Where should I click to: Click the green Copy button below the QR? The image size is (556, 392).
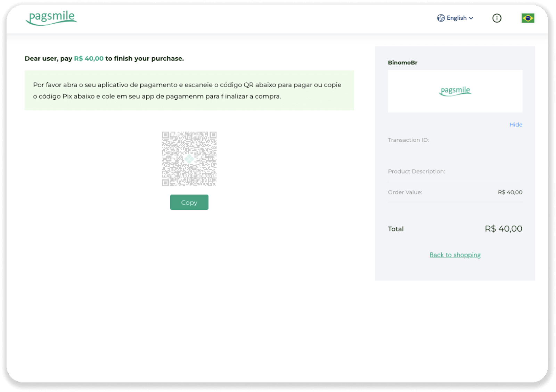[189, 202]
